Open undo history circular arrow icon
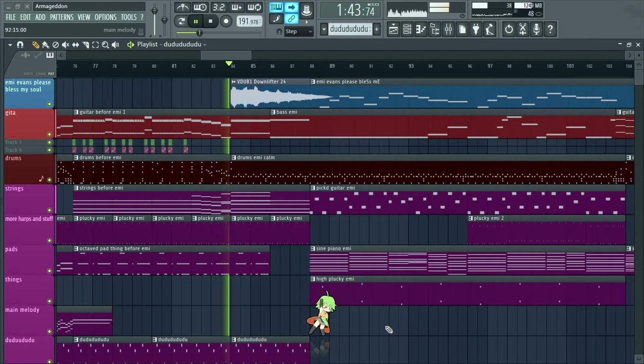 (x=509, y=29)
